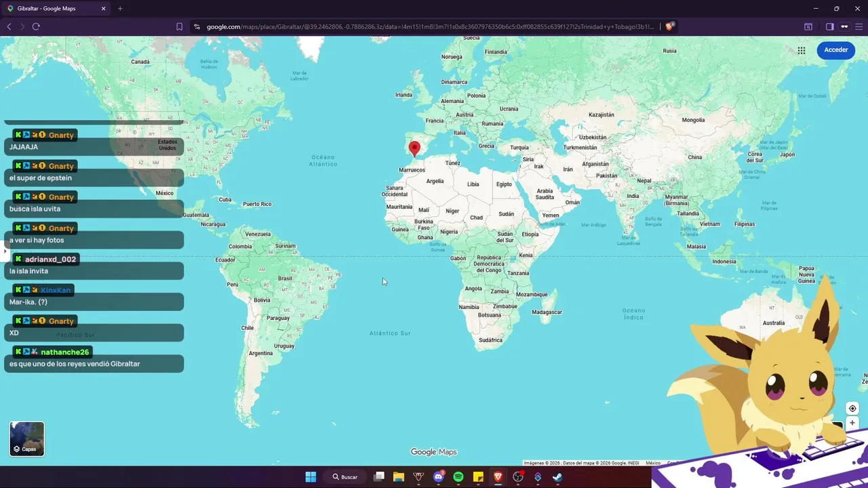Click the Google Maps logo
This screenshot has width=868, height=488.
click(x=434, y=452)
